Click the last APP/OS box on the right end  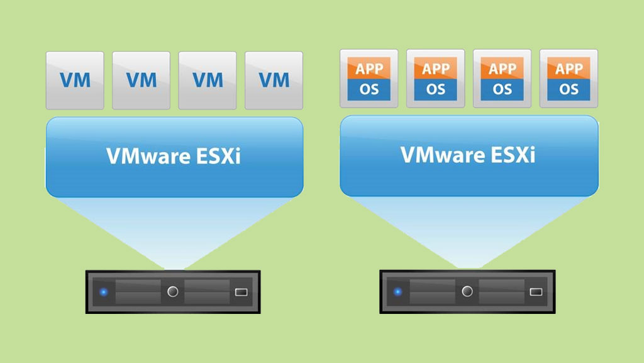(x=569, y=79)
